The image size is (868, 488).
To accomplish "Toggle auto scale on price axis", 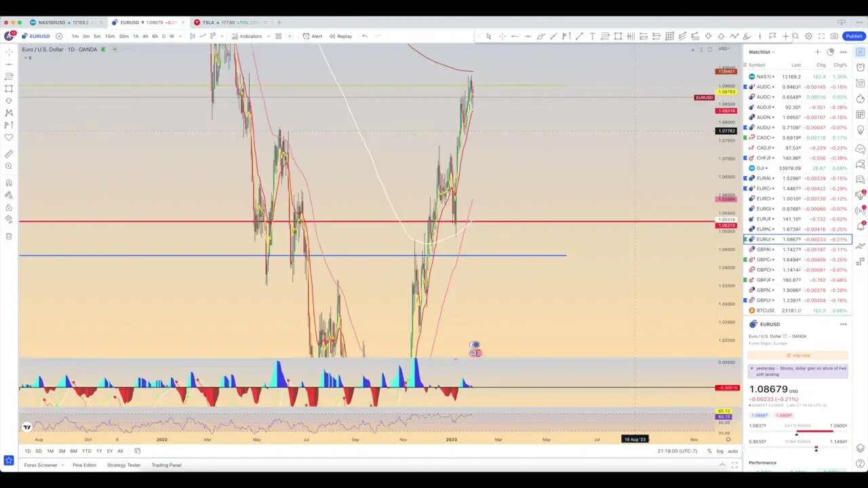I will [x=733, y=451].
